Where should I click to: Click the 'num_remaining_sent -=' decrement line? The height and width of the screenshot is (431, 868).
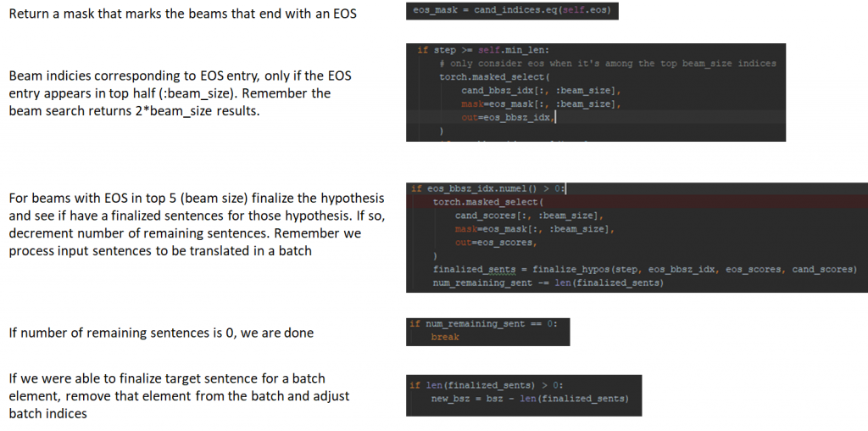coord(548,283)
